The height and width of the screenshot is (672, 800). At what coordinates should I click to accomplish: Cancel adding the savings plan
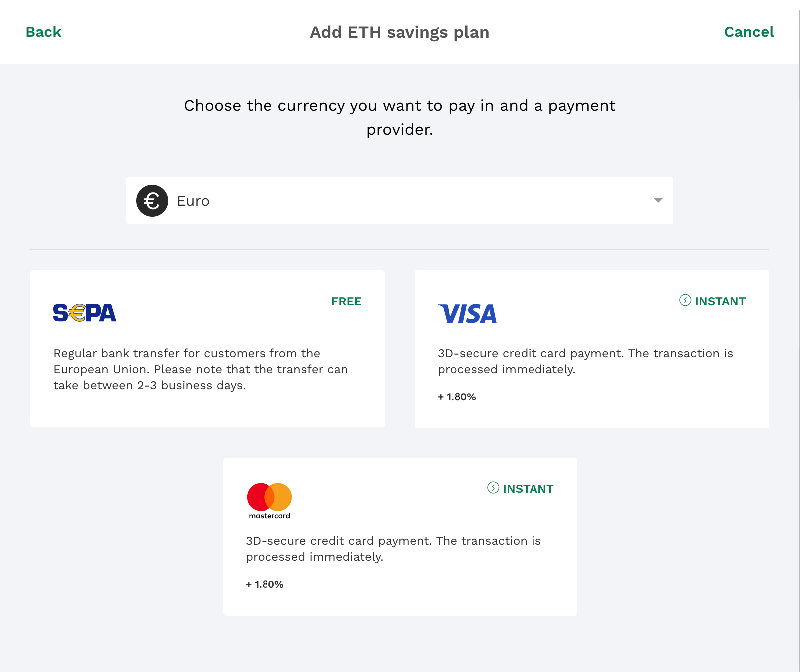(x=749, y=32)
